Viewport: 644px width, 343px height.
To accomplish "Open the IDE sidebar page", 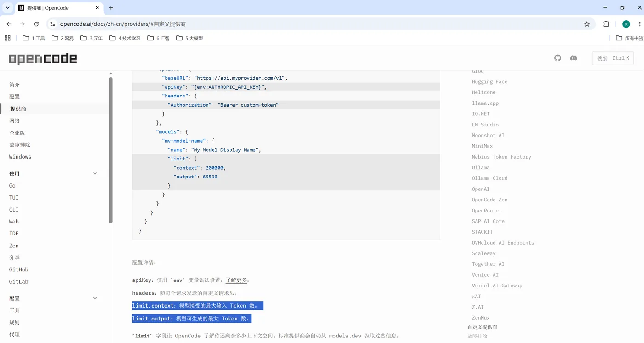I will (14, 234).
